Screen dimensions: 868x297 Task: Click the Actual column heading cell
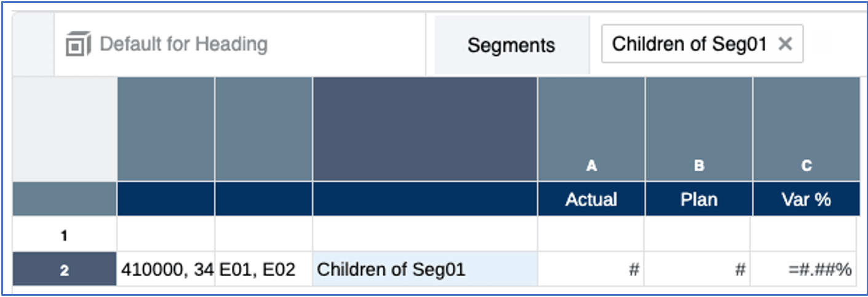click(591, 199)
